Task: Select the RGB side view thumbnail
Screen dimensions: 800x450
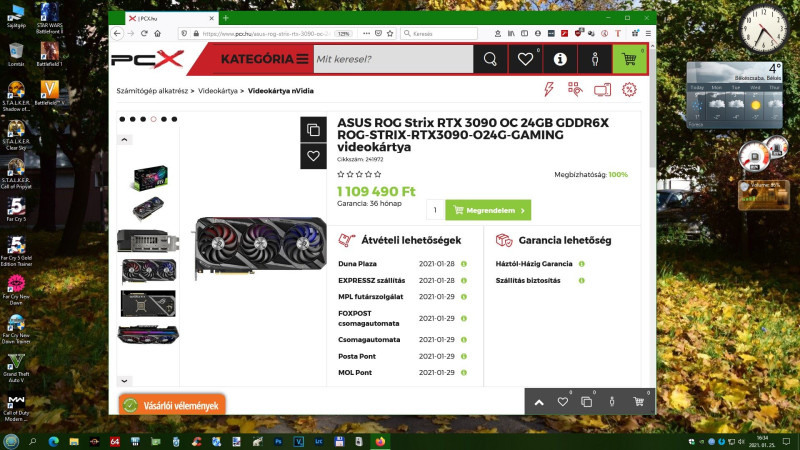Action: click(148, 335)
